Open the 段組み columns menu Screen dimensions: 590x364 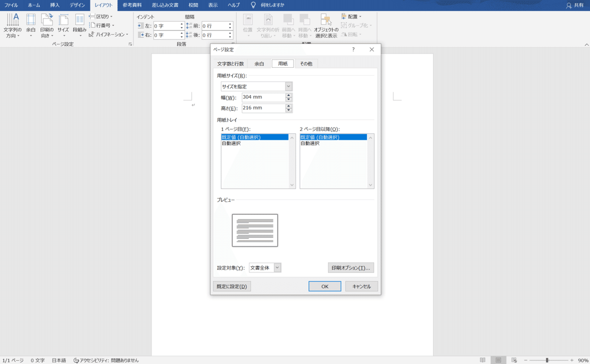(x=80, y=26)
